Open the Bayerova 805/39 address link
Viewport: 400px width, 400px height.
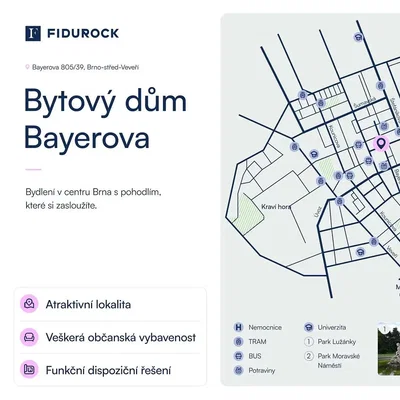pyautogui.click(x=85, y=67)
